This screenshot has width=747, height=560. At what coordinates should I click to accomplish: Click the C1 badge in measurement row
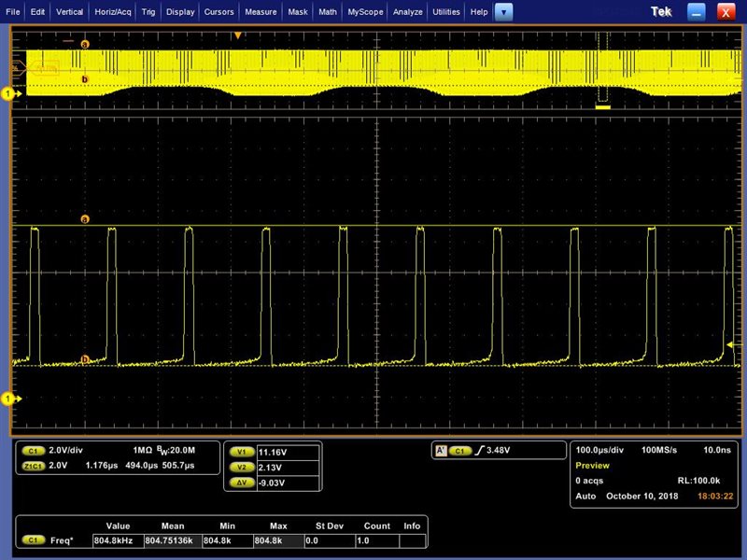point(33,540)
